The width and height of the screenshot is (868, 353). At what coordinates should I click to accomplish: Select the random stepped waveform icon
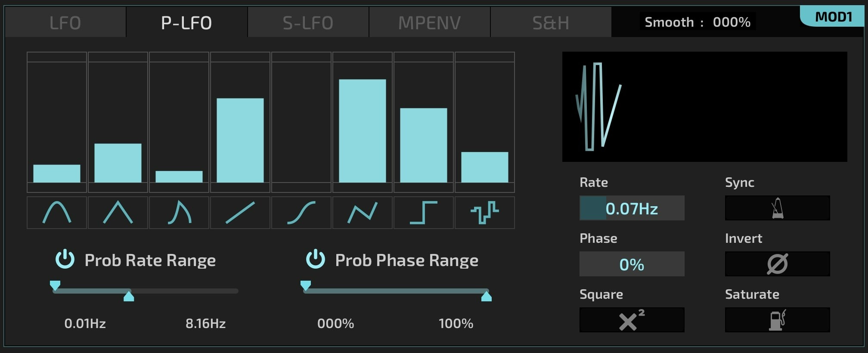(x=485, y=213)
